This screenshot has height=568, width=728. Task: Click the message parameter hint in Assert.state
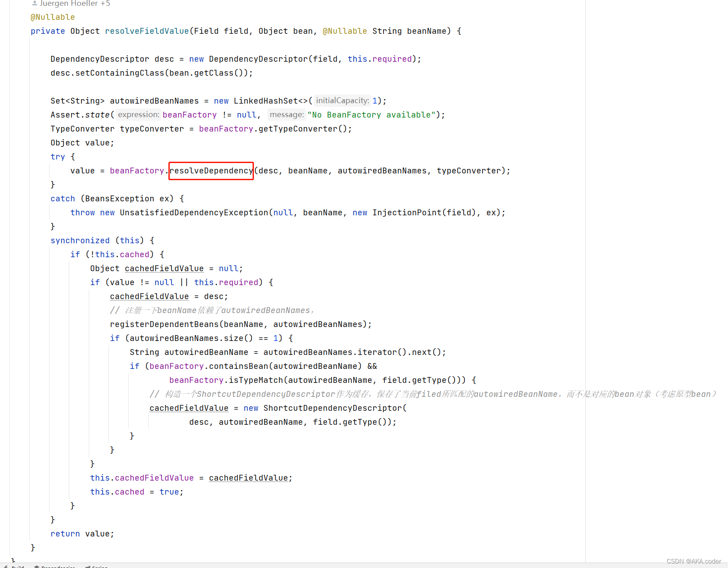pyautogui.click(x=287, y=115)
